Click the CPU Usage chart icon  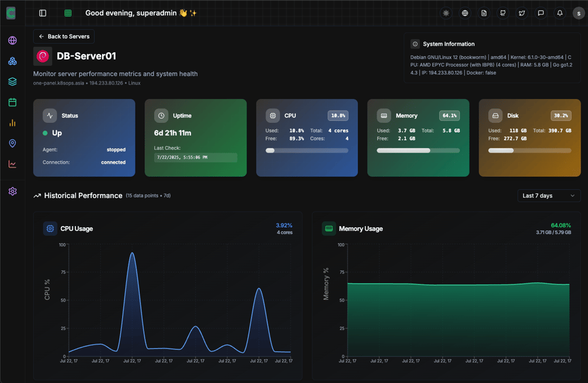point(50,229)
